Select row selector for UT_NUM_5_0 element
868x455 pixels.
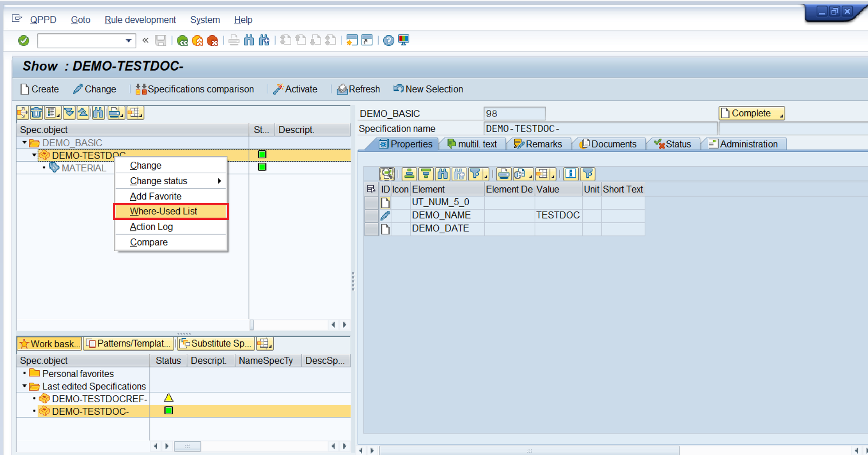pos(371,203)
